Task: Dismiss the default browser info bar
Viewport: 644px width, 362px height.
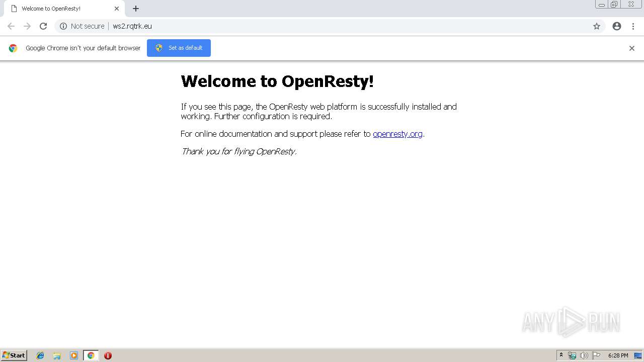Action: (x=632, y=48)
